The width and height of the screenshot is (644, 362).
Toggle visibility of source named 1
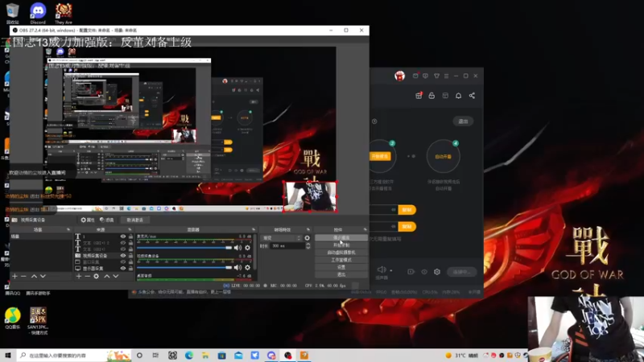pos(123,237)
